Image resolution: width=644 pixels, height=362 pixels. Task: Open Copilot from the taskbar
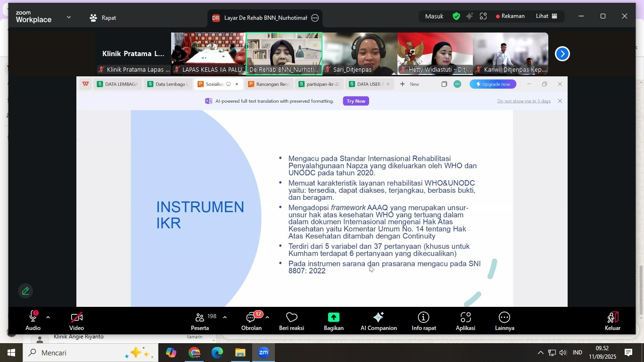[171, 353]
